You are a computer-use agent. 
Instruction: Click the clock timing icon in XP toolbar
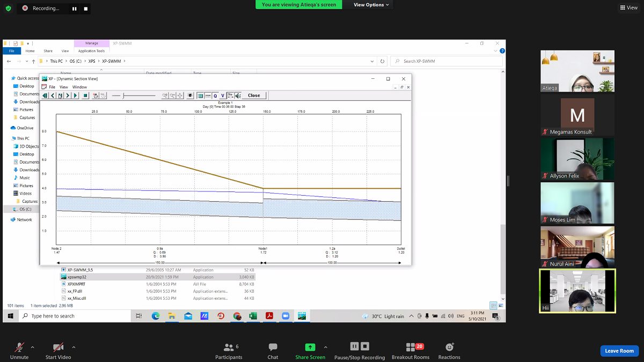tap(96, 95)
